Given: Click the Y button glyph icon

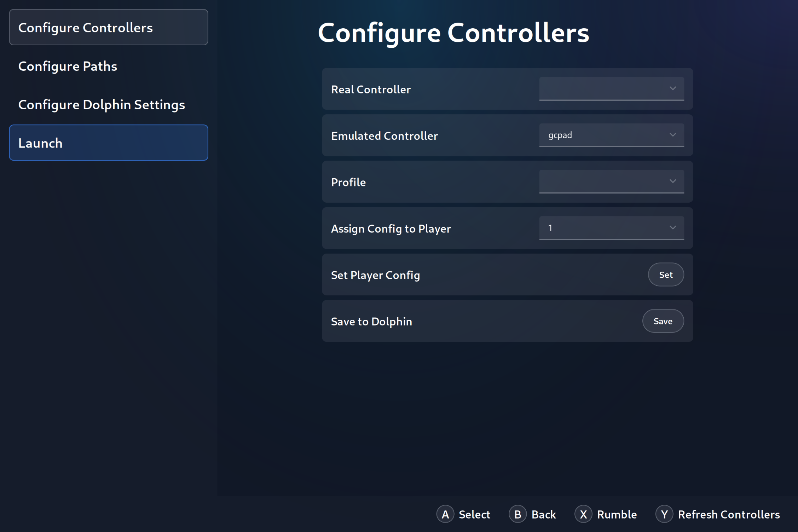Looking at the screenshot, I should tap(664, 514).
